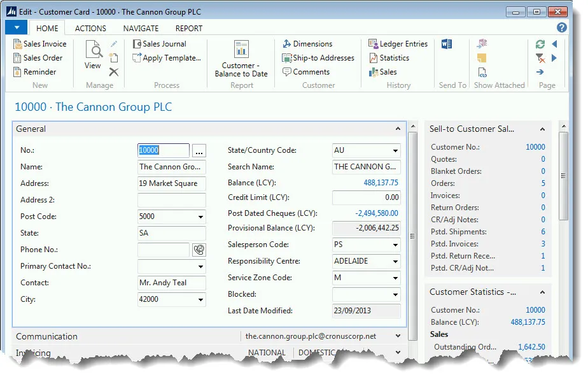Switch to the REPORT tab
Screen dimensions: 588x384
188,28
